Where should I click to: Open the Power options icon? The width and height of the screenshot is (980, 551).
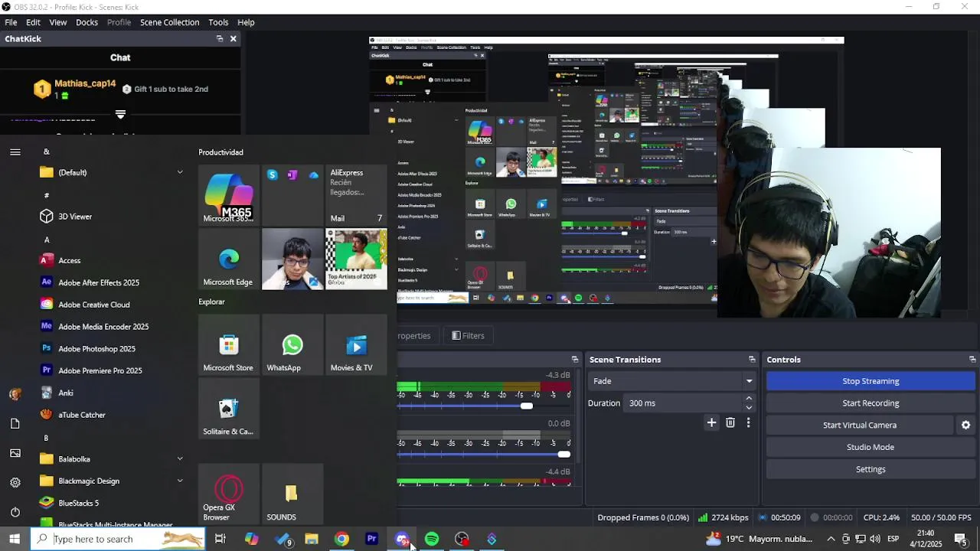[x=15, y=512]
